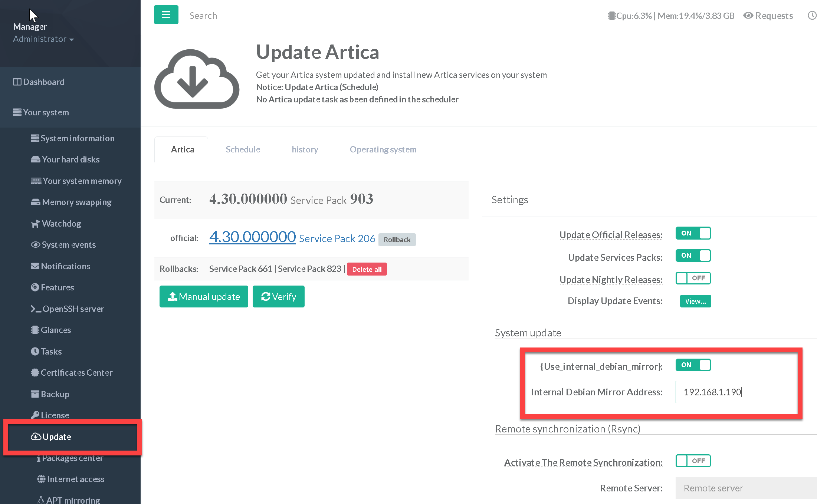Open the Service Pack 661 rollback link
Viewport: 817px width, 504px height.
[x=240, y=269]
